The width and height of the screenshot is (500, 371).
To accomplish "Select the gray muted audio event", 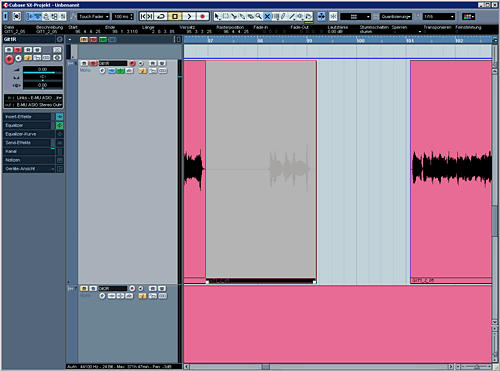I will (x=261, y=172).
